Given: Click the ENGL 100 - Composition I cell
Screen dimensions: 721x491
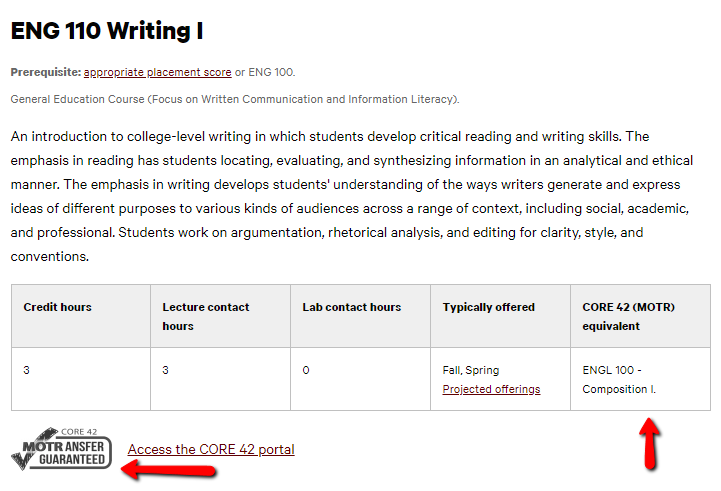Looking at the screenshot, I should coord(619,379).
